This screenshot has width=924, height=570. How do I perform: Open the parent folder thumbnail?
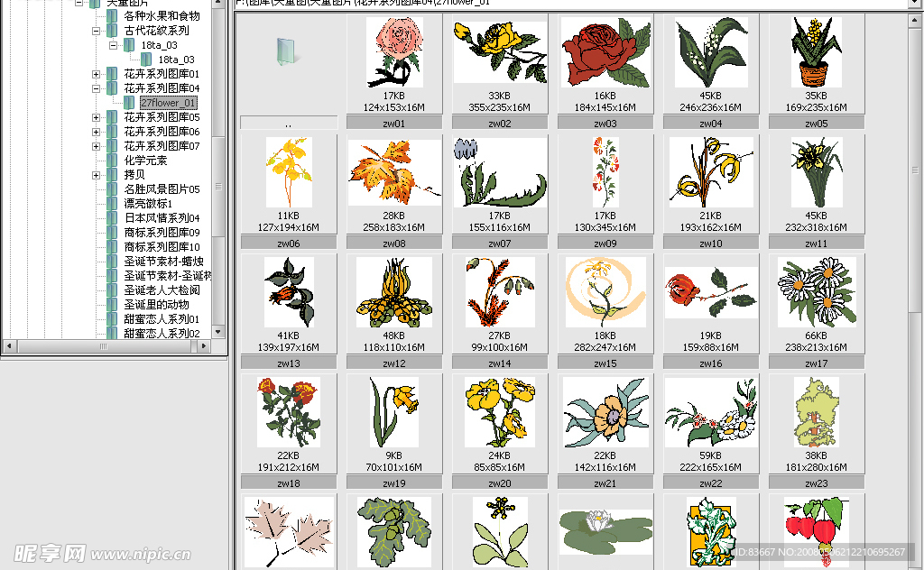click(288, 52)
